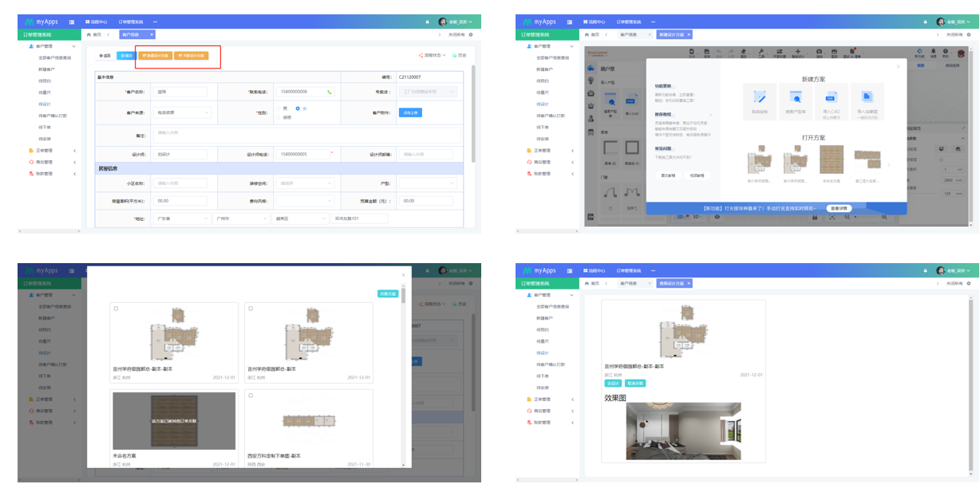
Task: Open the 效果图 bedroom render thumbnail
Action: (683, 431)
